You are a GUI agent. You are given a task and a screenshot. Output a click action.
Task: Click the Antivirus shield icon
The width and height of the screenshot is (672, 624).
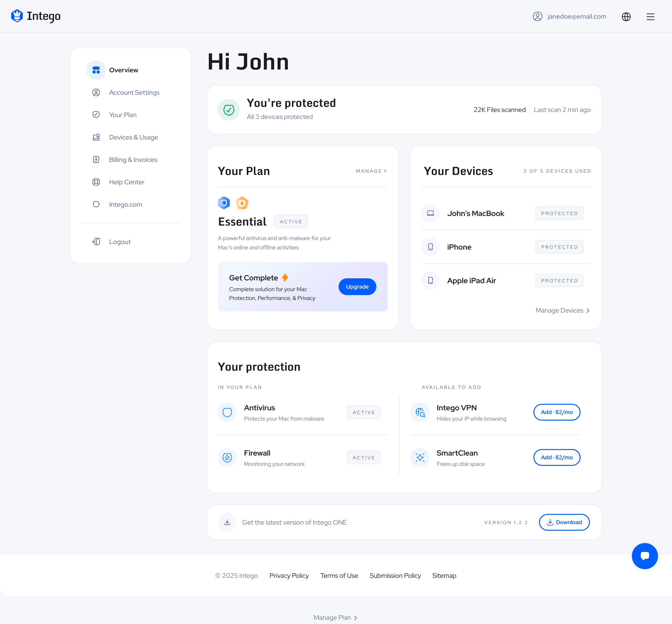tap(227, 412)
